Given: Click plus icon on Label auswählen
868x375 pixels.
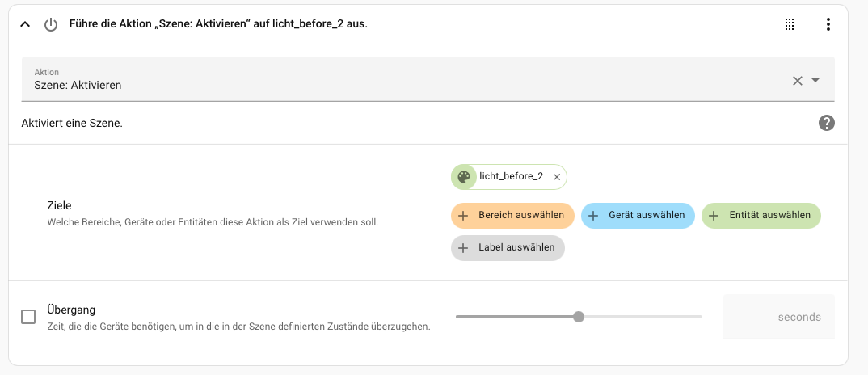Looking at the screenshot, I should point(463,248).
